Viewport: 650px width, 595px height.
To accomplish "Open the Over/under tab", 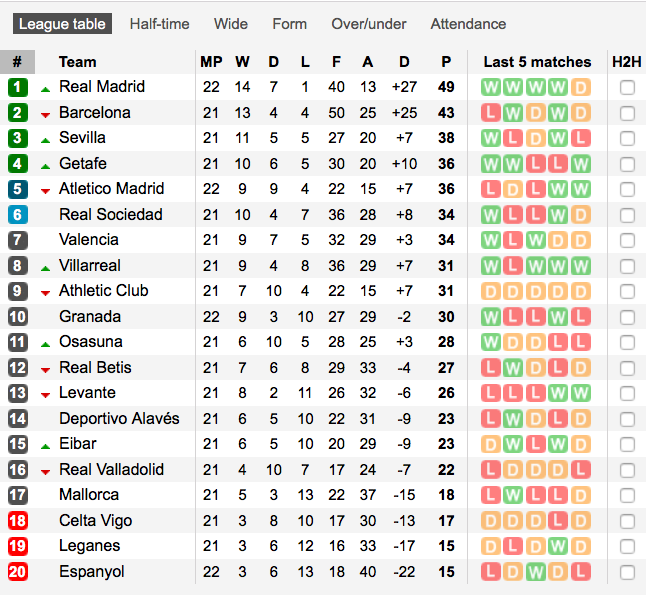I will pos(369,24).
